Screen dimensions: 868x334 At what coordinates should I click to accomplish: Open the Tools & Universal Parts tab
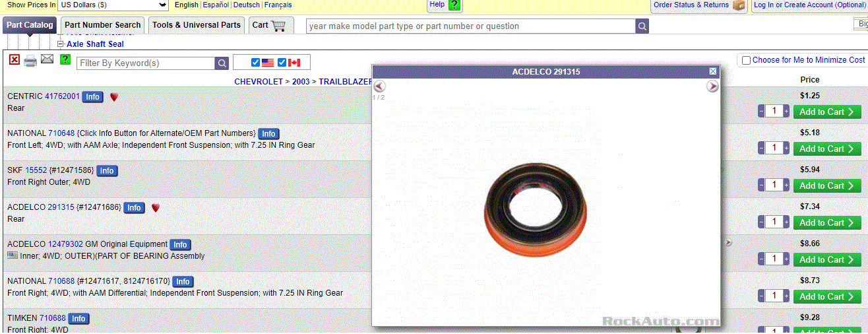click(x=197, y=25)
